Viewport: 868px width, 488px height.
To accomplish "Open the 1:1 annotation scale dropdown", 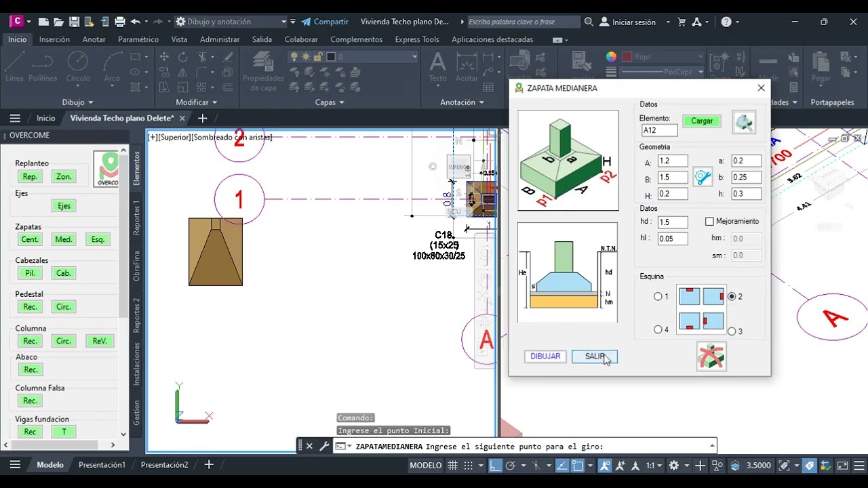I will coord(654,466).
